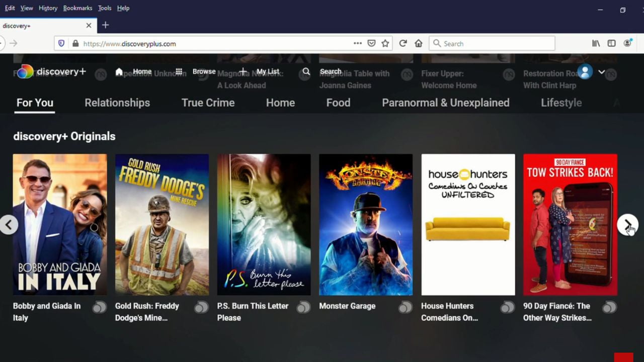Open the page actions three-dot menu
This screenshot has width=644, height=362.
pos(358,44)
